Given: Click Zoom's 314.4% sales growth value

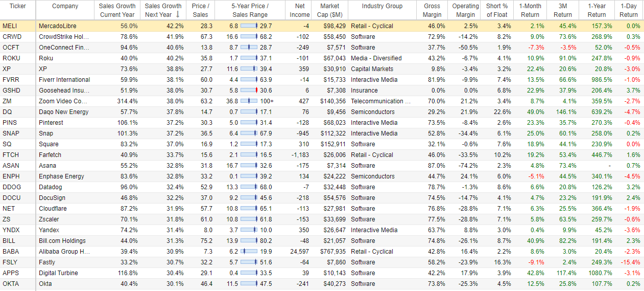Looking at the screenshot, I should pos(126,101).
